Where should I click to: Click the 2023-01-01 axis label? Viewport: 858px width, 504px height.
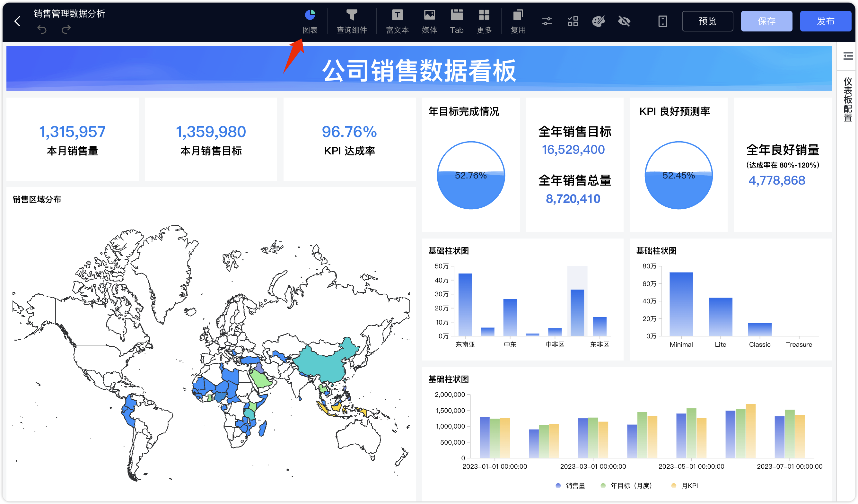(x=495, y=466)
